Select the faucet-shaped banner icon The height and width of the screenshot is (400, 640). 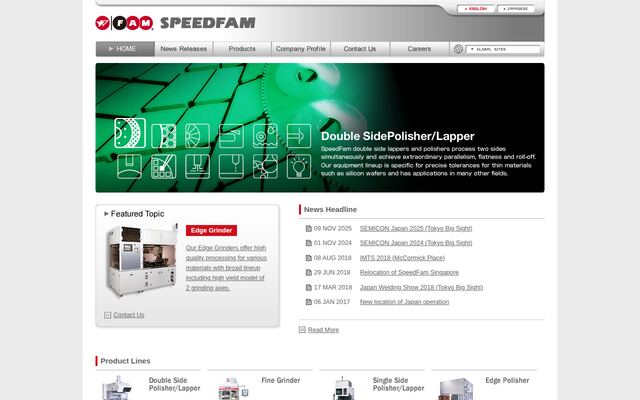[x=231, y=136]
